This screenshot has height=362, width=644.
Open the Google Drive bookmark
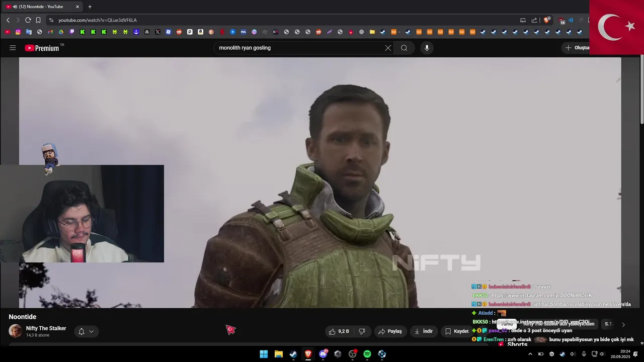click(61, 32)
